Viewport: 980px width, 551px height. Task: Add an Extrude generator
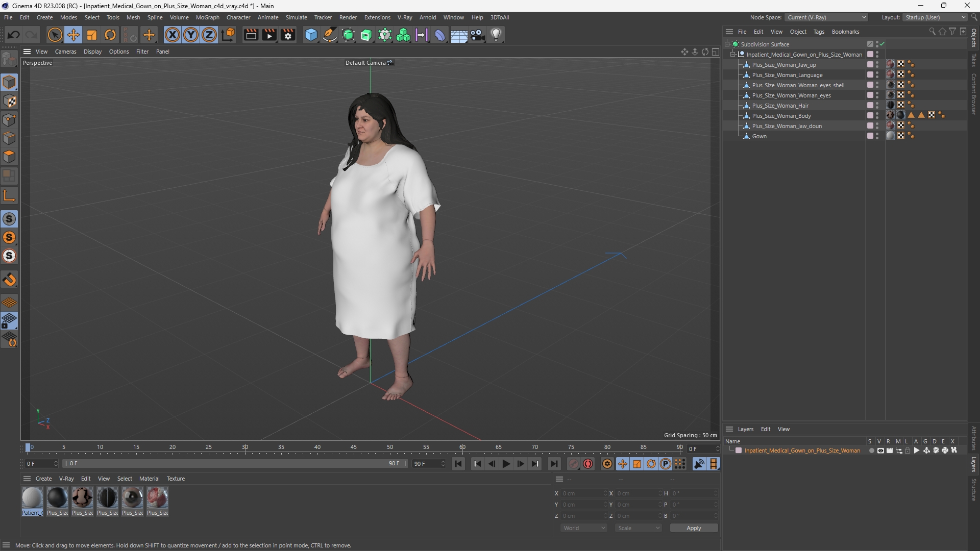366,35
